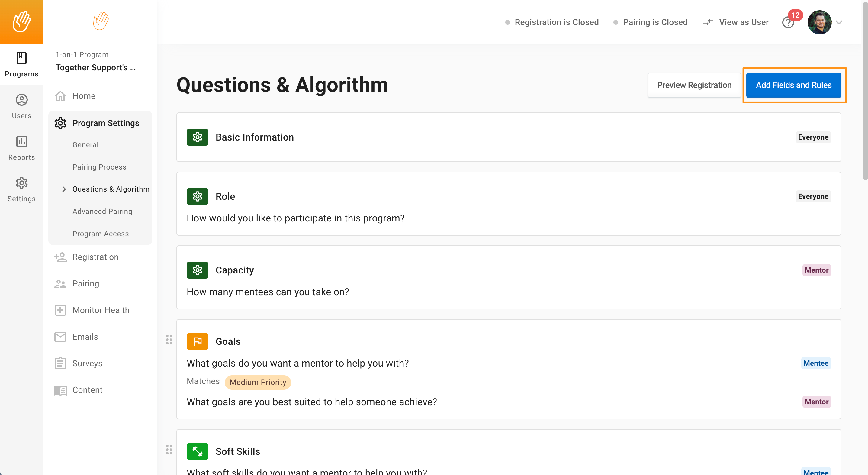
Task: Open the Emails page
Action: 85,337
